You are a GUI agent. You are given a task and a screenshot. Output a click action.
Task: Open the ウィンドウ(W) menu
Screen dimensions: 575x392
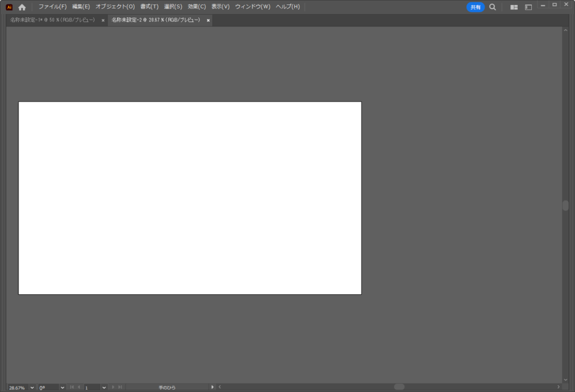252,7
